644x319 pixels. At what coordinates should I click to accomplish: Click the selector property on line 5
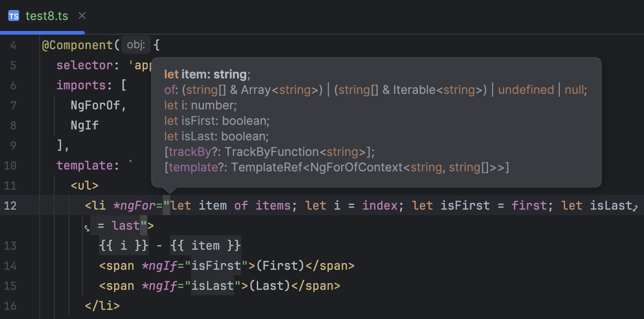[84, 65]
